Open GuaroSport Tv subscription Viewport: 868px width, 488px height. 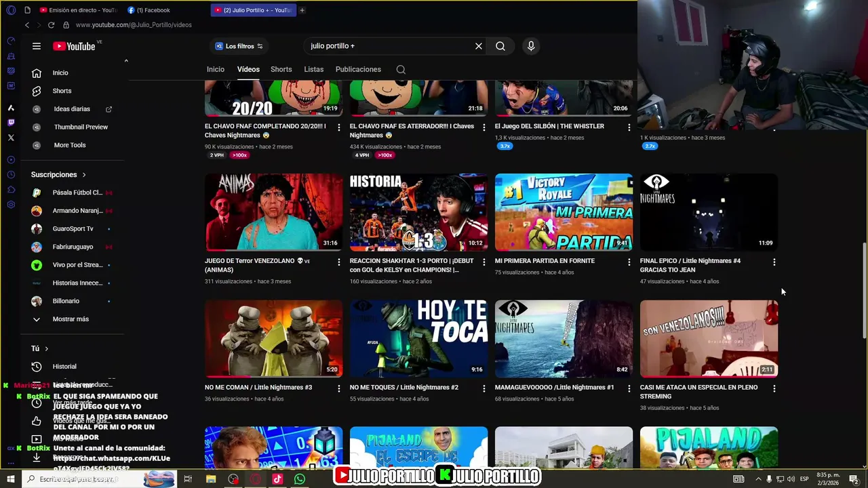73,229
